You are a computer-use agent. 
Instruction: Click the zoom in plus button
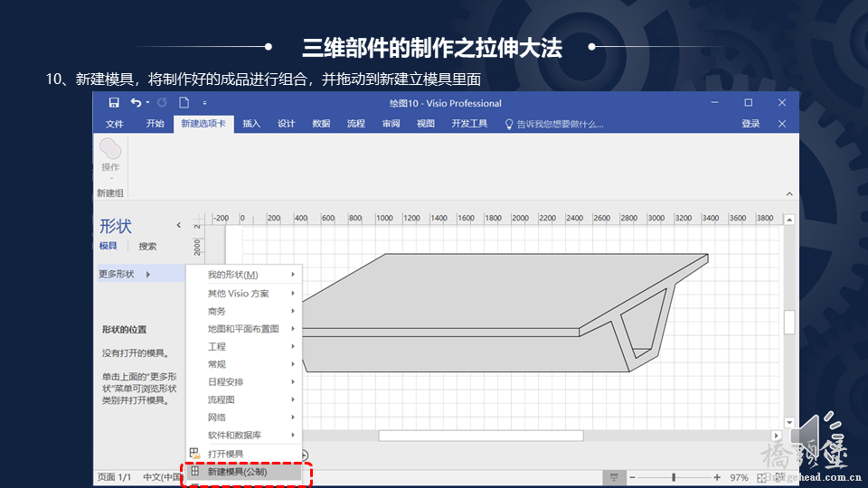click(x=717, y=477)
